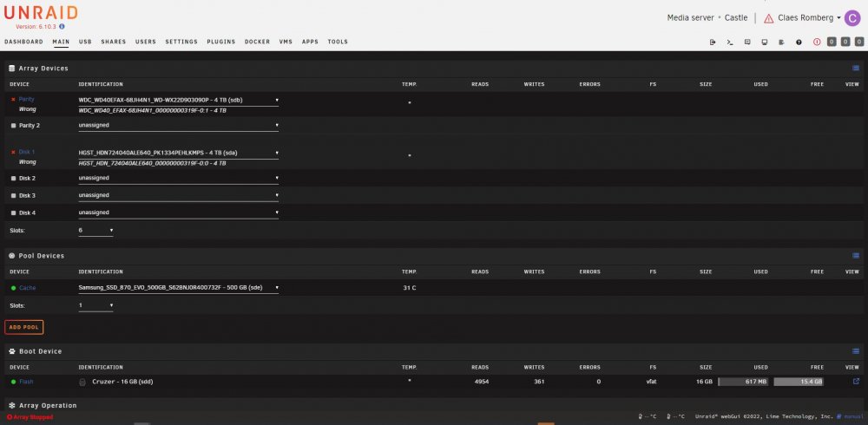Image resolution: width=868 pixels, height=425 pixels.
Task: Select the Main tab
Action: [x=61, y=42]
